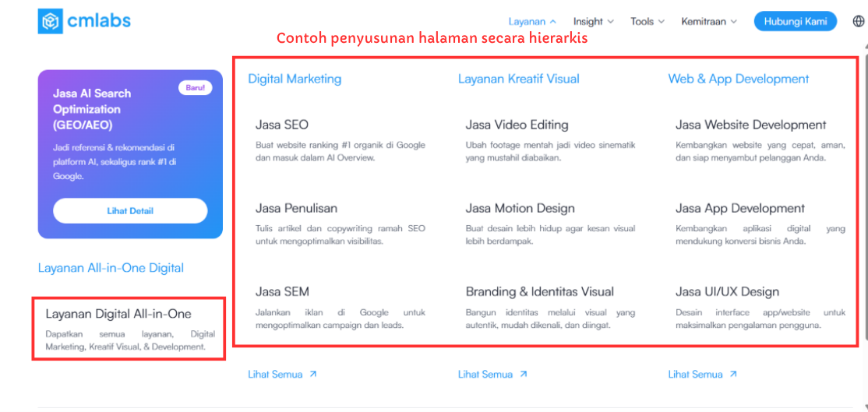The image size is (868, 412).
Task: Click text 'Desain interface app/website untuk'
Action: pos(760,312)
